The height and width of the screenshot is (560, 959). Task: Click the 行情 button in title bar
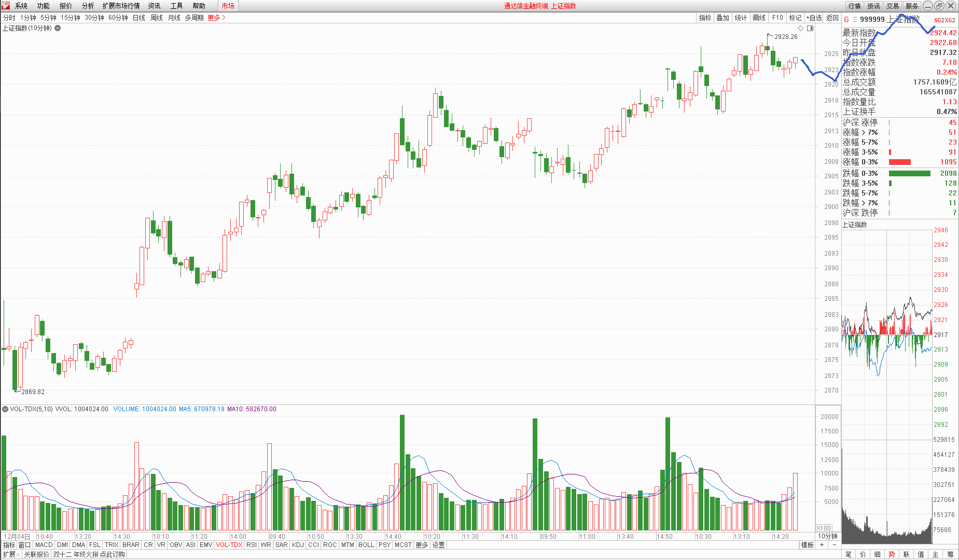[854, 6]
